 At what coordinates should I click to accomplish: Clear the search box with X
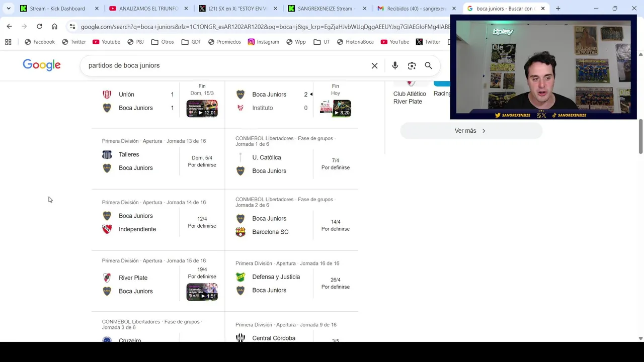(374, 65)
